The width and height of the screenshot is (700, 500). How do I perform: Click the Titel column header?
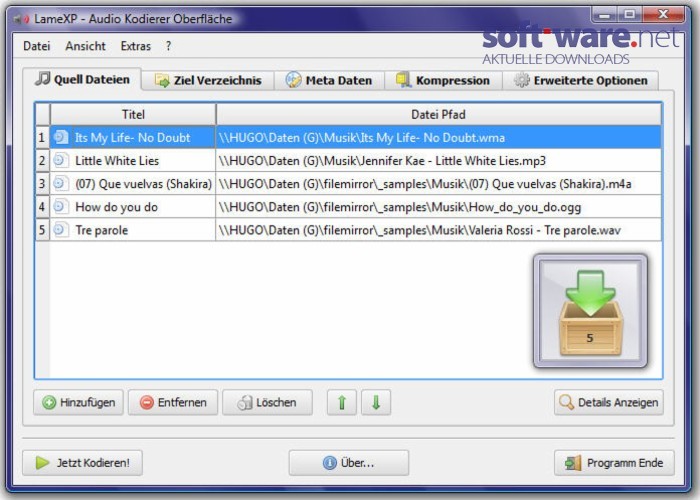point(133,114)
